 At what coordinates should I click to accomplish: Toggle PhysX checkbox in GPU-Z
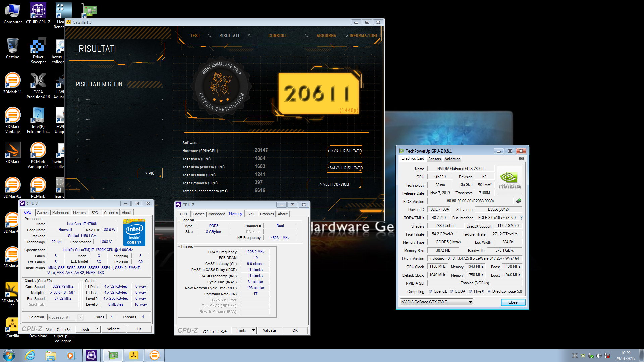click(471, 291)
